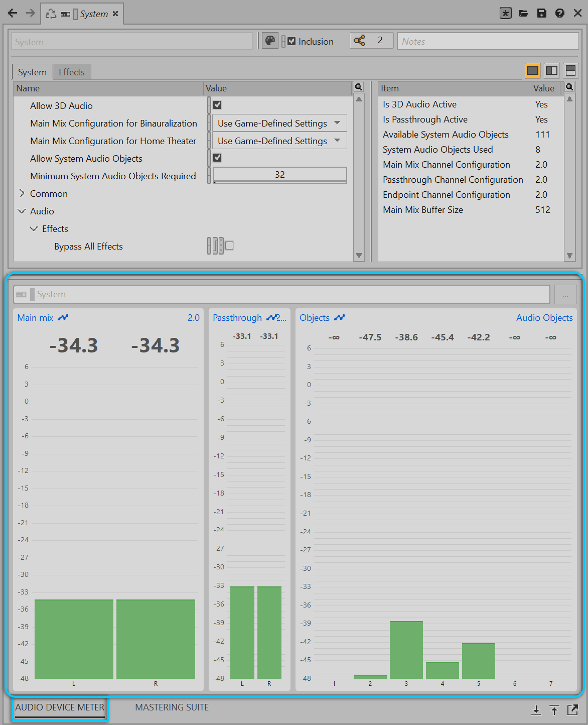This screenshot has width=588, height=725.
Task: Collapse the Audio property group
Action: (x=22, y=211)
